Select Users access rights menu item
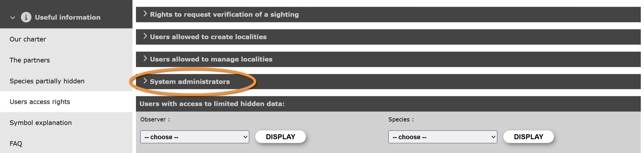Viewport: 644px width, 153px height. (x=40, y=102)
